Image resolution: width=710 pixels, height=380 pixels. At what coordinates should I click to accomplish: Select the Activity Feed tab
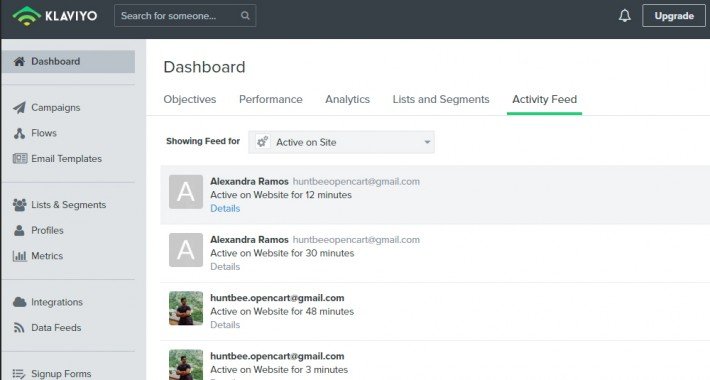click(x=544, y=99)
